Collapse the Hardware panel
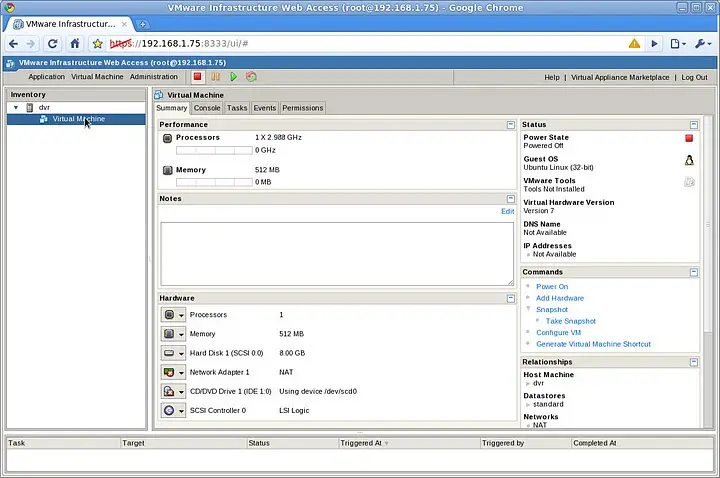The image size is (720, 478). (x=511, y=298)
